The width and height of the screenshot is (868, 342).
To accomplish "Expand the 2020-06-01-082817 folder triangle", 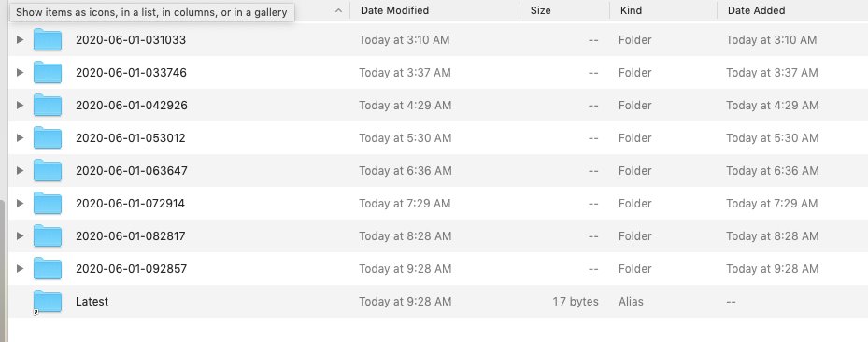I will 20,235.
